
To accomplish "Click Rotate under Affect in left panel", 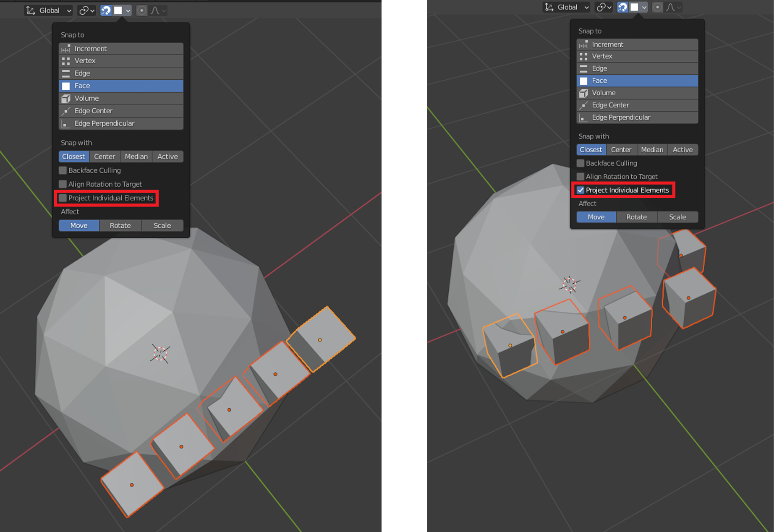I will (x=120, y=226).
